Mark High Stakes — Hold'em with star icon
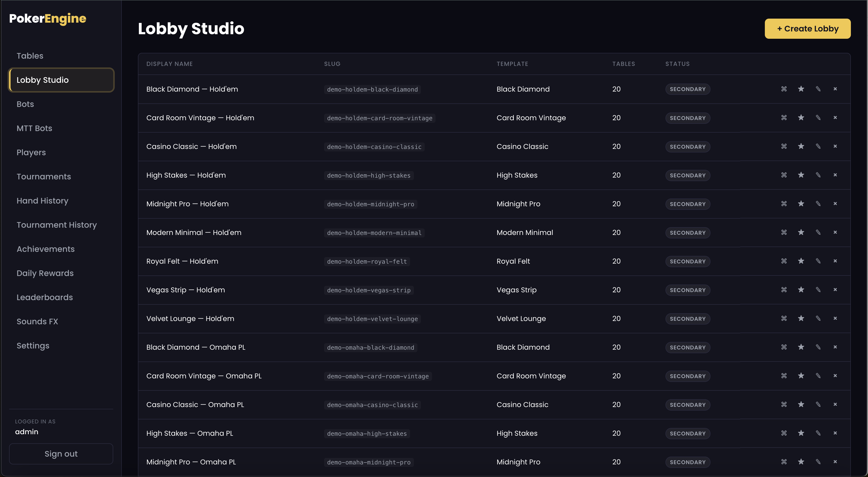This screenshot has width=868, height=477. tap(801, 175)
